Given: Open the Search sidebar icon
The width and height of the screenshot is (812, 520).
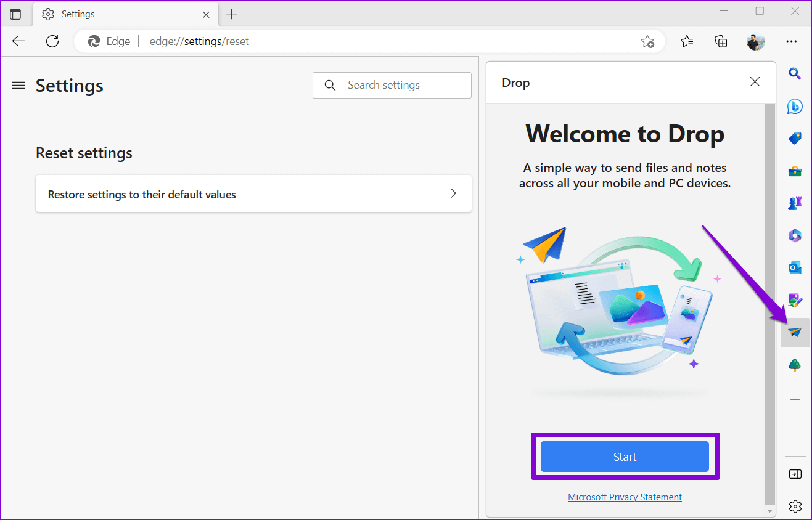Looking at the screenshot, I should coord(795,74).
